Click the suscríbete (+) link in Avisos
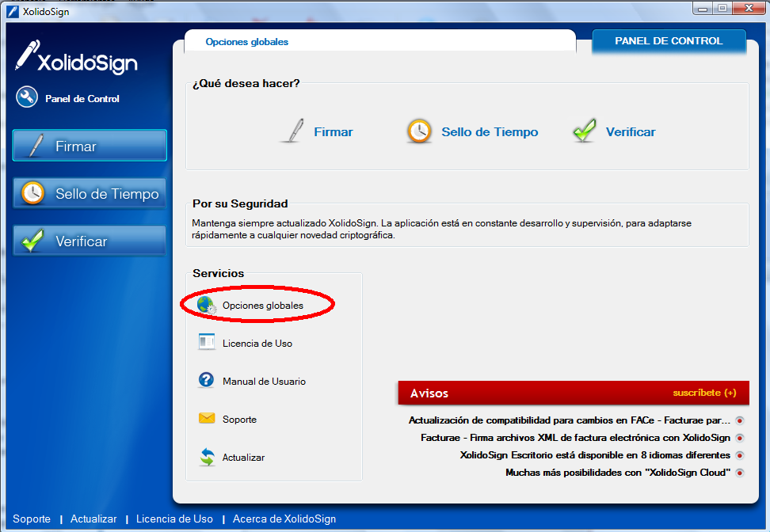 704,393
